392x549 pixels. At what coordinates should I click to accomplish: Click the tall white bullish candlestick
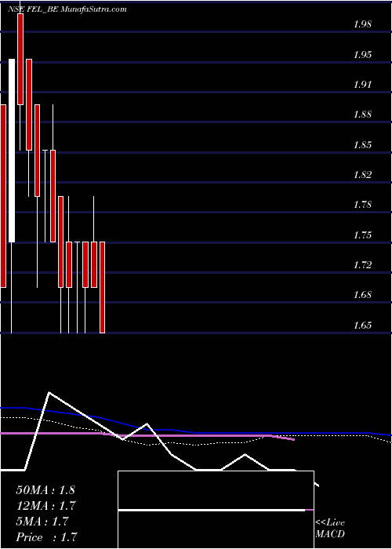pyautogui.click(x=12, y=151)
